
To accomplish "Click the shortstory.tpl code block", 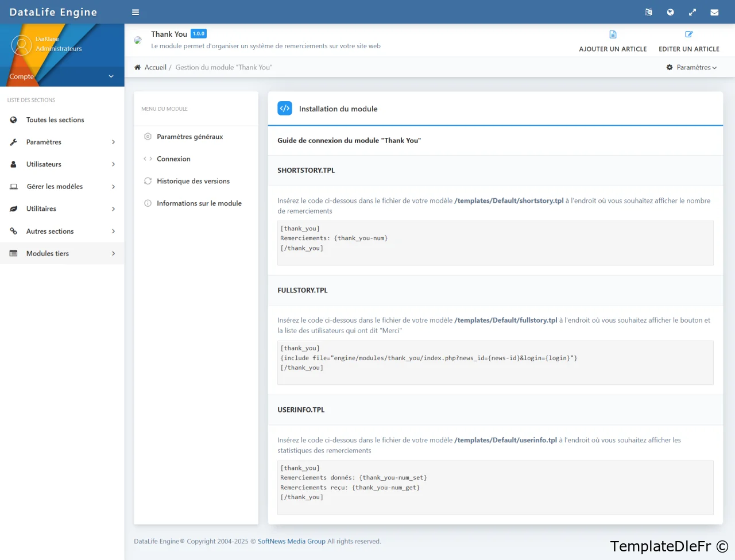I will pos(495,243).
